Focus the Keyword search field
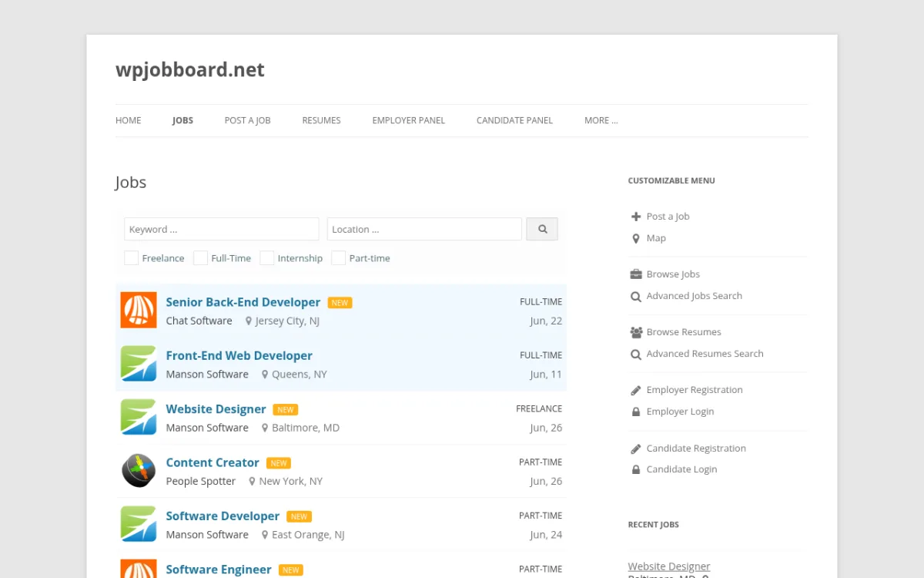The image size is (924, 578). tap(222, 229)
